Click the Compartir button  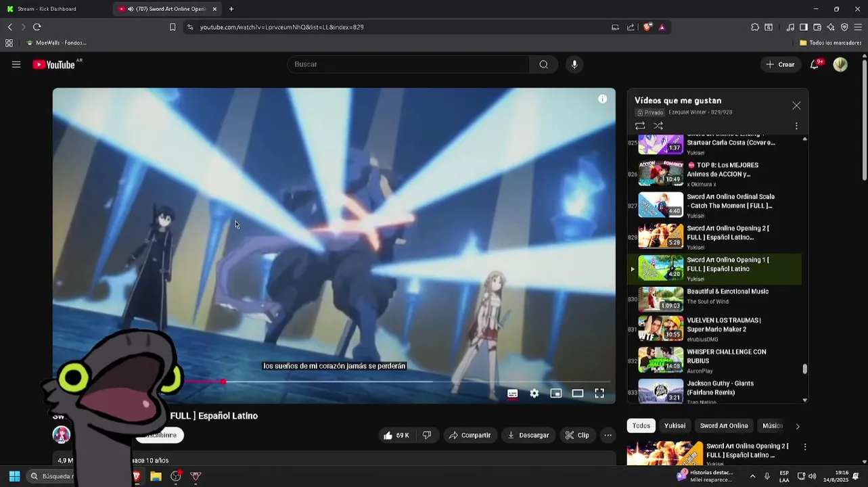tap(470, 435)
